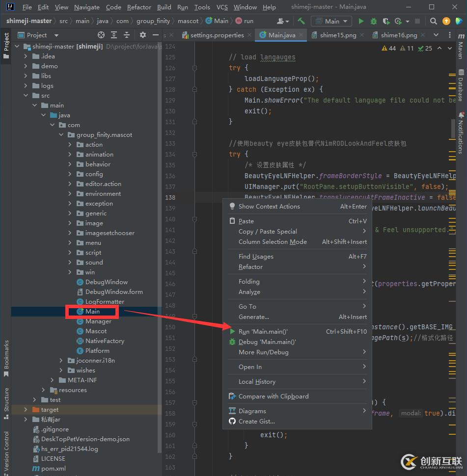This screenshot has height=476, width=467.
Task: Select opened file using the crosshair icon
Action: [x=101, y=35]
